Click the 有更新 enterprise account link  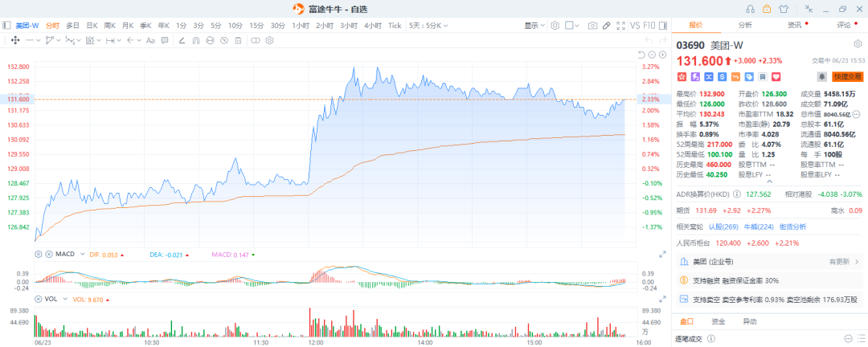[x=843, y=262]
